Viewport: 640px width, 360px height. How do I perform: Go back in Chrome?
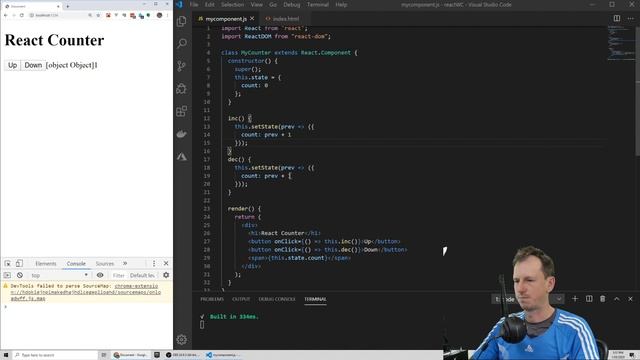pyautogui.click(x=6, y=15)
